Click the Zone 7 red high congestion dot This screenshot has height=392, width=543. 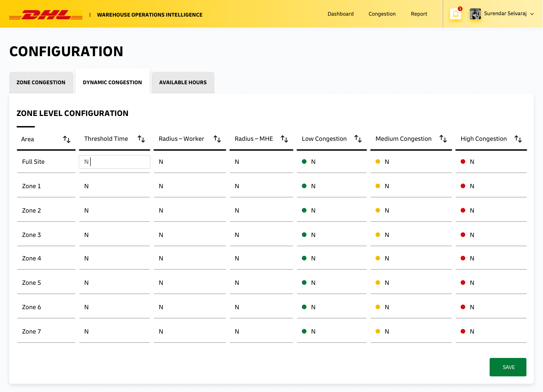click(x=463, y=332)
